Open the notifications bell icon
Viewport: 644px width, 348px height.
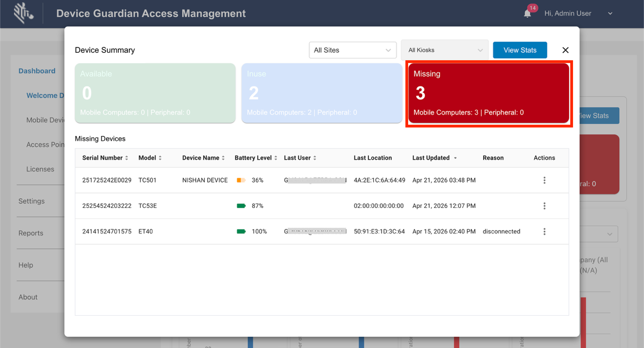[527, 14]
